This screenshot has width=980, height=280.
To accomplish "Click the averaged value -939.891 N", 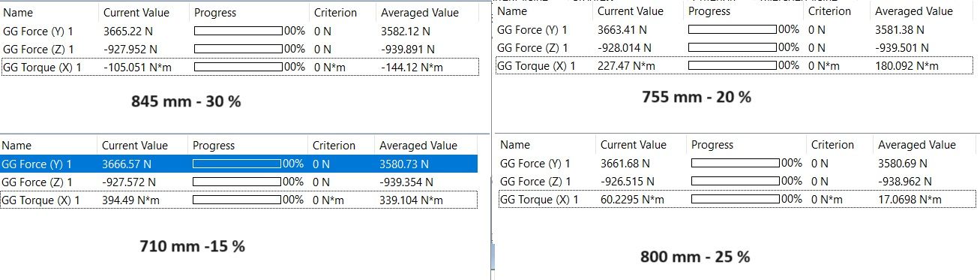I will (x=408, y=49).
